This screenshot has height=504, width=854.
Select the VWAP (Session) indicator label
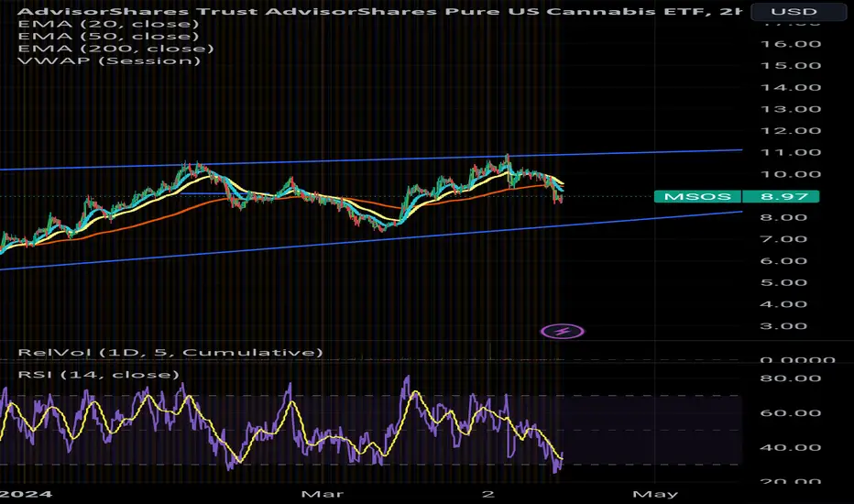pos(109,60)
